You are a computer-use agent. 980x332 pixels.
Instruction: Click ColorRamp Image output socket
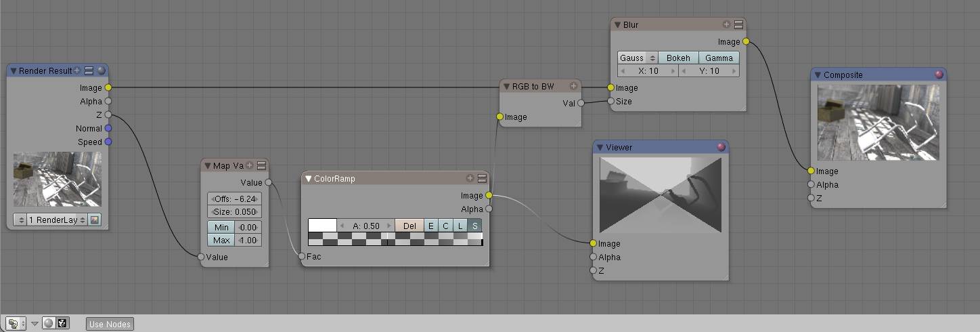489,195
